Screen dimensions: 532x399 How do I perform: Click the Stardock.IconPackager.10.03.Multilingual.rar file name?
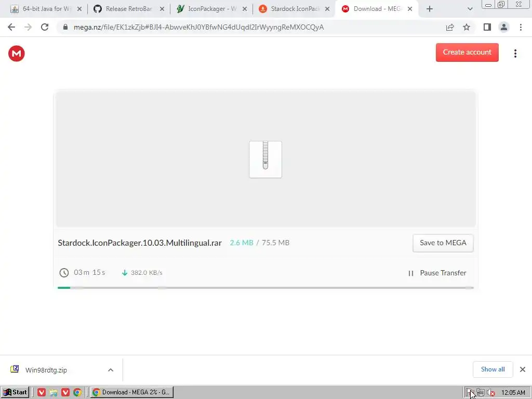[x=139, y=243]
